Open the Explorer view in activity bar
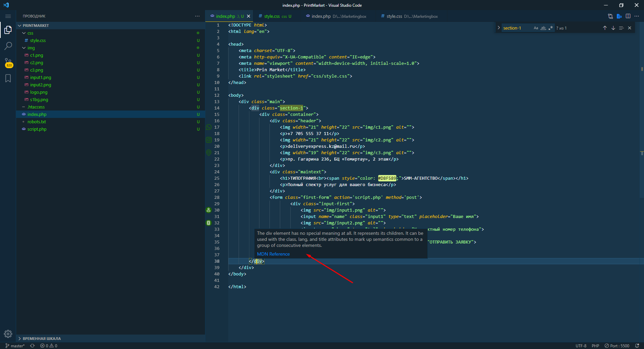 pos(8,30)
